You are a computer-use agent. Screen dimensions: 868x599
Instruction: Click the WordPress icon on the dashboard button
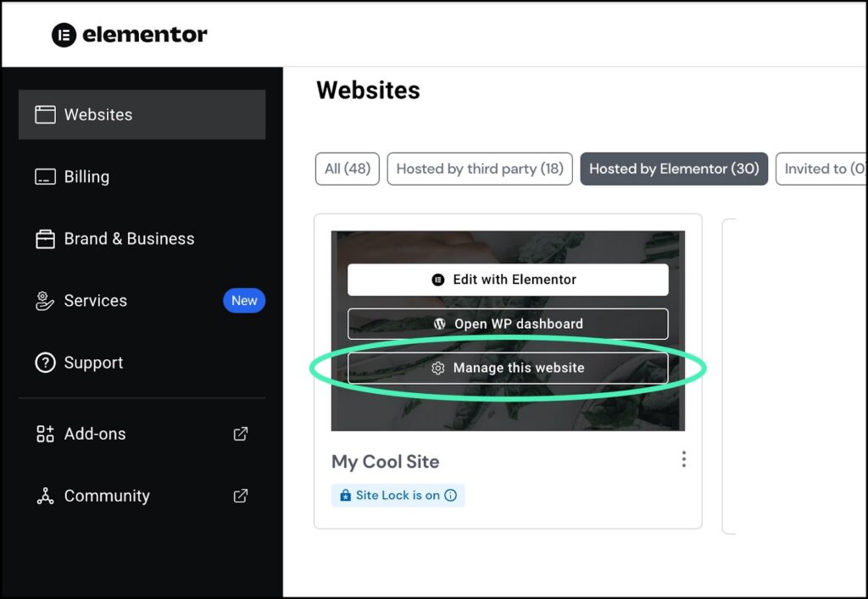coord(439,324)
